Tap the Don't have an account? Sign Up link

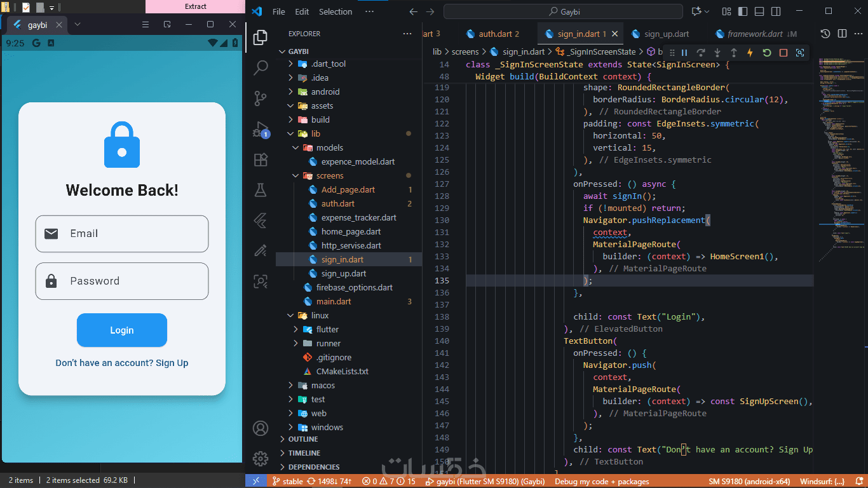pyautogui.click(x=122, y=363)
